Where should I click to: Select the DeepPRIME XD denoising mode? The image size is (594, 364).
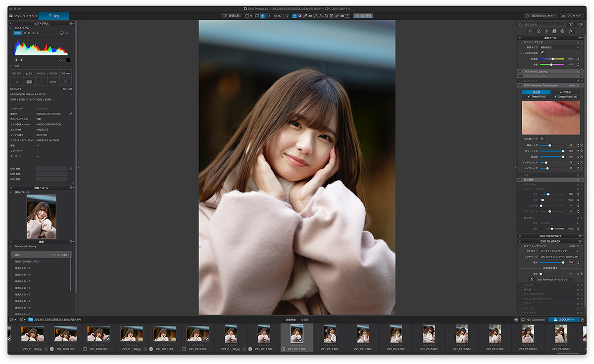point(567,97)
